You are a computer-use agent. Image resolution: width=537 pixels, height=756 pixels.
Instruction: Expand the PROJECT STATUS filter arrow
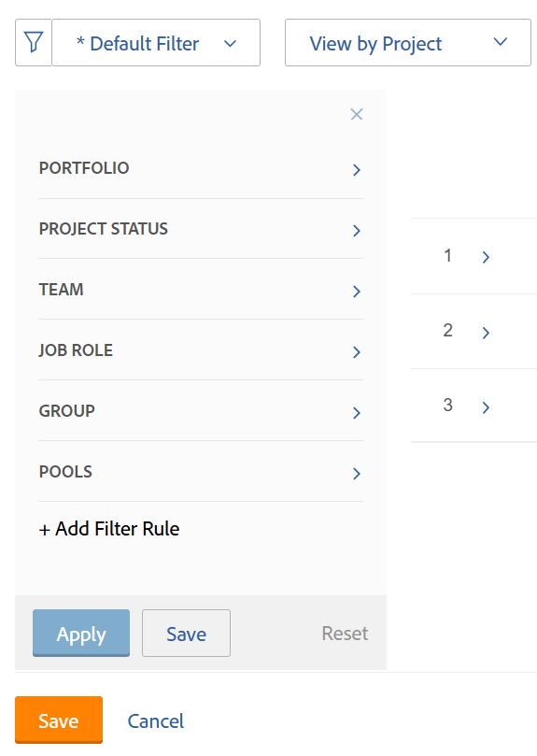(x=357, y=231)
